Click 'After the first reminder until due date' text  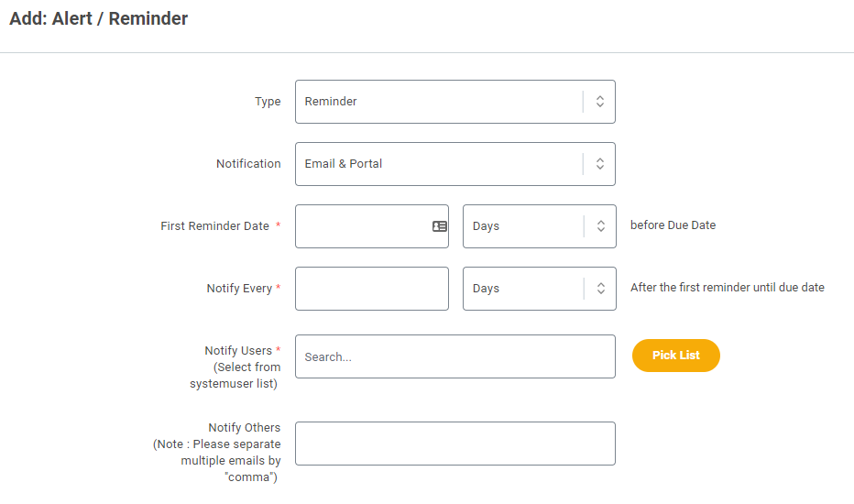(x=728, y=287)
